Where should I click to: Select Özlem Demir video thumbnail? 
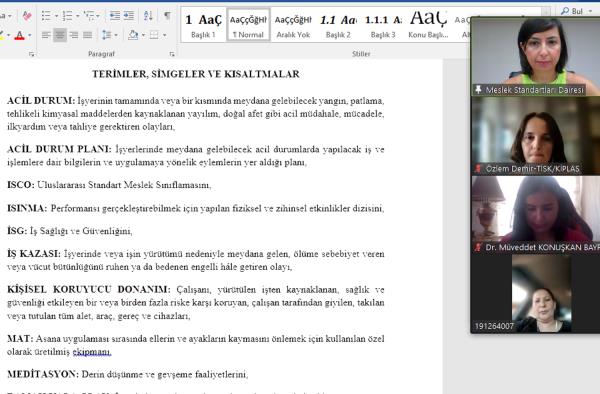536,136
